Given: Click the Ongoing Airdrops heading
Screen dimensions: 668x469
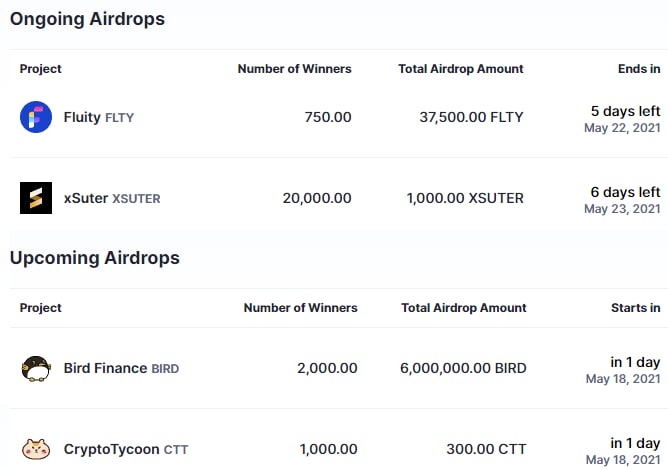Looking at the screenshot, I should click(x=87, y=19).
